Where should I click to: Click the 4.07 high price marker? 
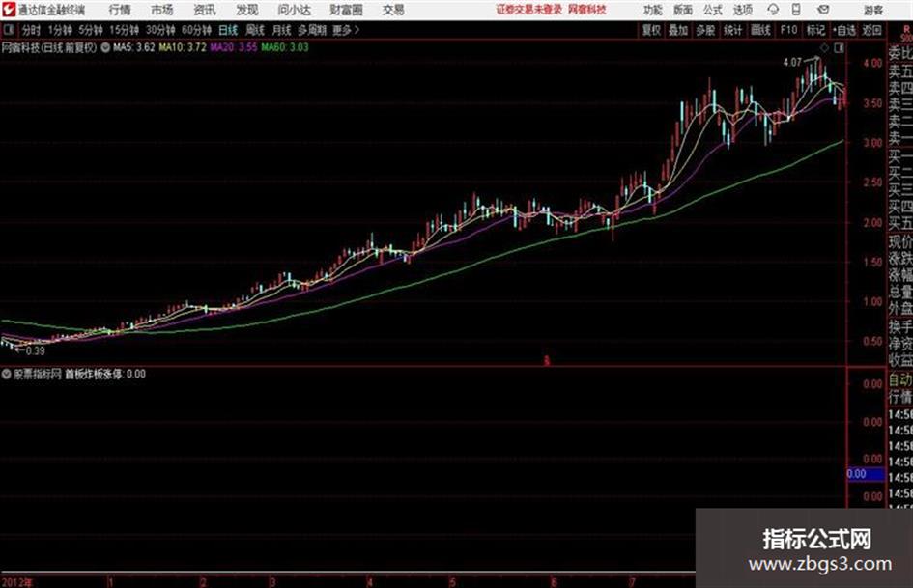pos(792,63)
